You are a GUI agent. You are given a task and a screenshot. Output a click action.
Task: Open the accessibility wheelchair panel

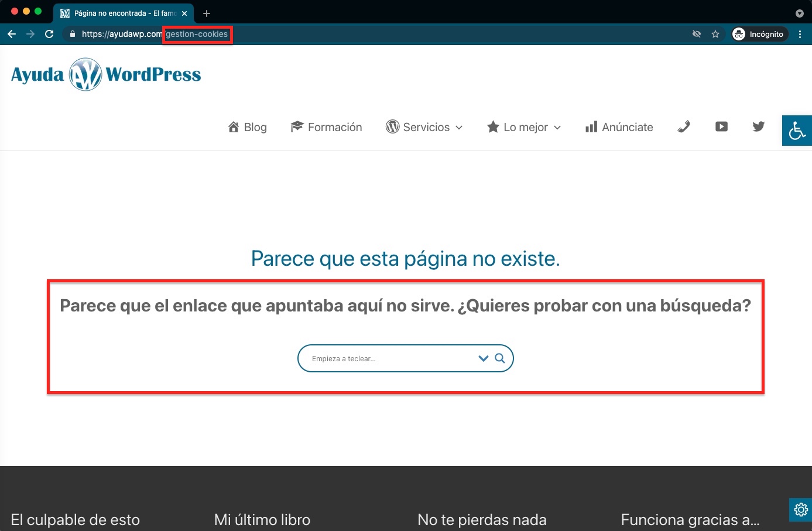tap(797, 131)
